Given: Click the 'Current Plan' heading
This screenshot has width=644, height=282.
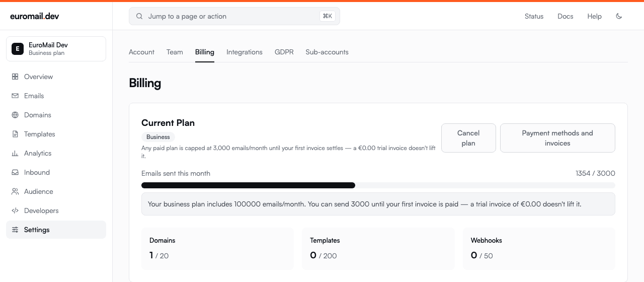Looking at the screenshot, I should pyautogui.click(x=168, y=123).
